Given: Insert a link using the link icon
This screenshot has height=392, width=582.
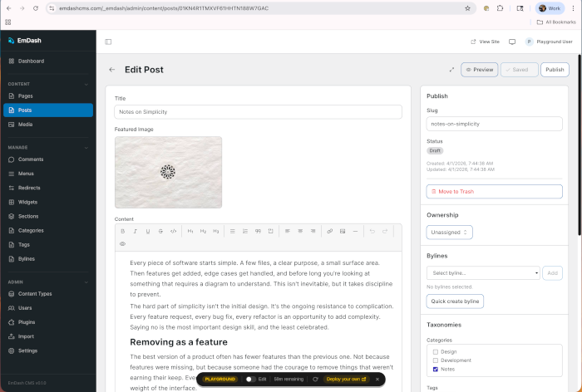Looking at the screenshot, I should click(x=330, y=230).
